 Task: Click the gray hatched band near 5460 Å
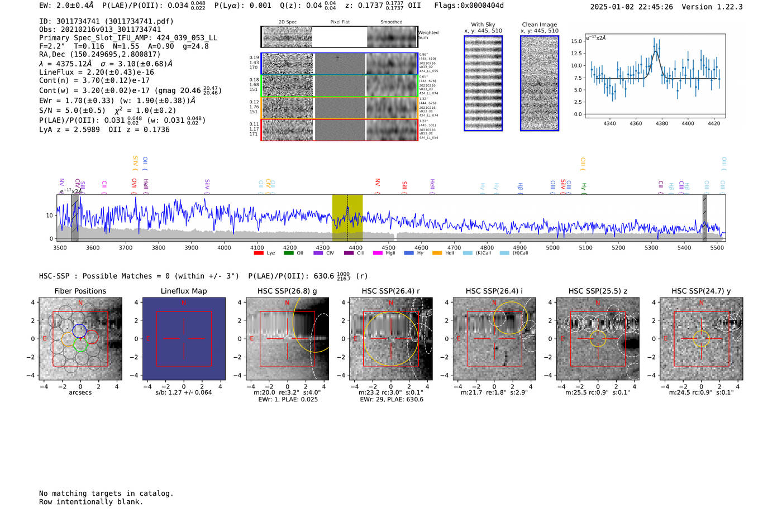(704, 218)
